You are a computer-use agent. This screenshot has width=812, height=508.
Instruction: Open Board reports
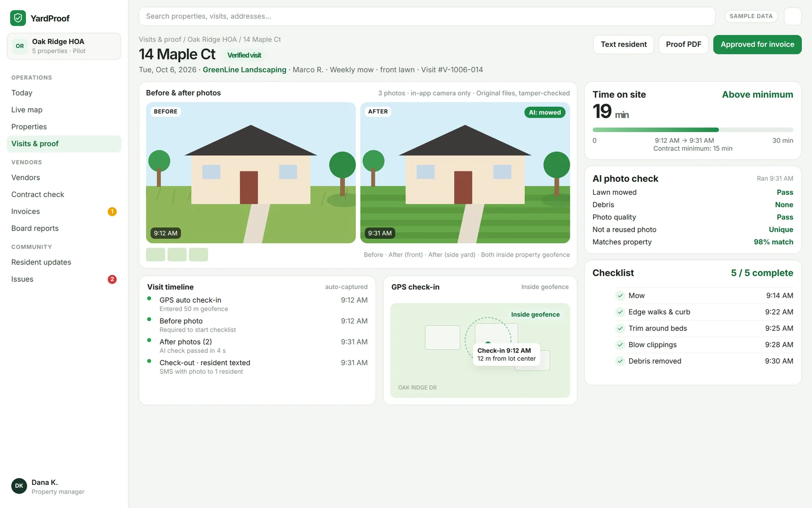(x=64, y=228)
